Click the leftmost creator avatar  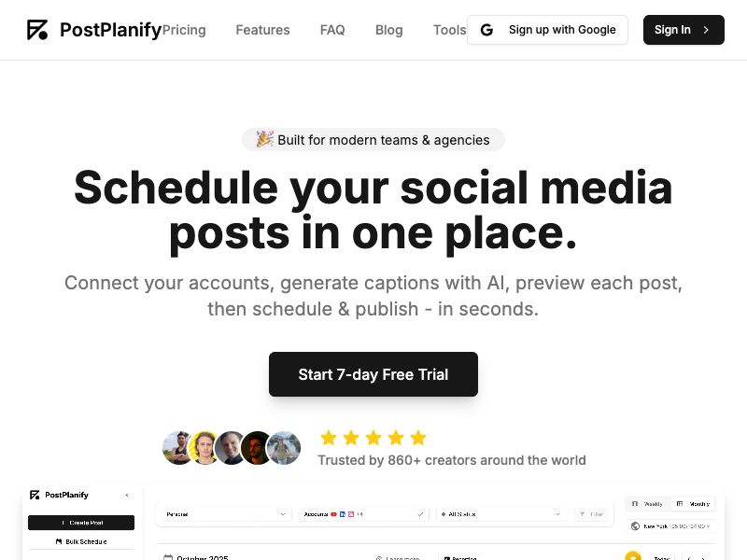pos(178,448)
